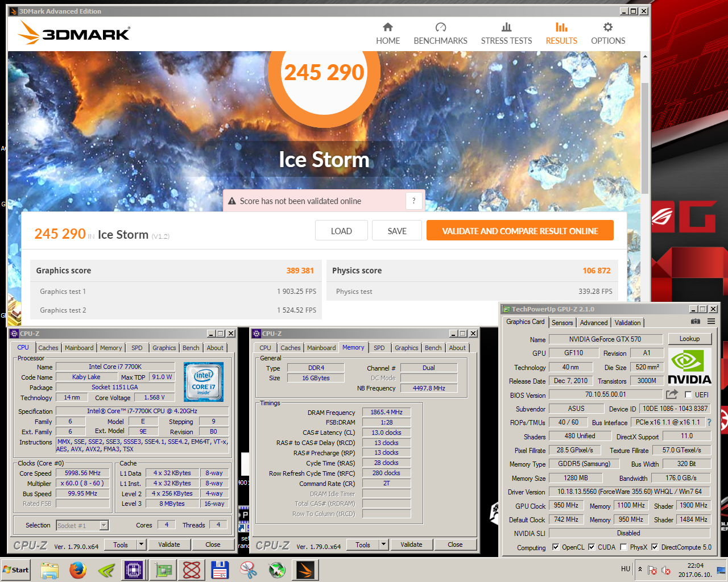Open the RESULTS section in 3DMark

(x=561, y=34)
